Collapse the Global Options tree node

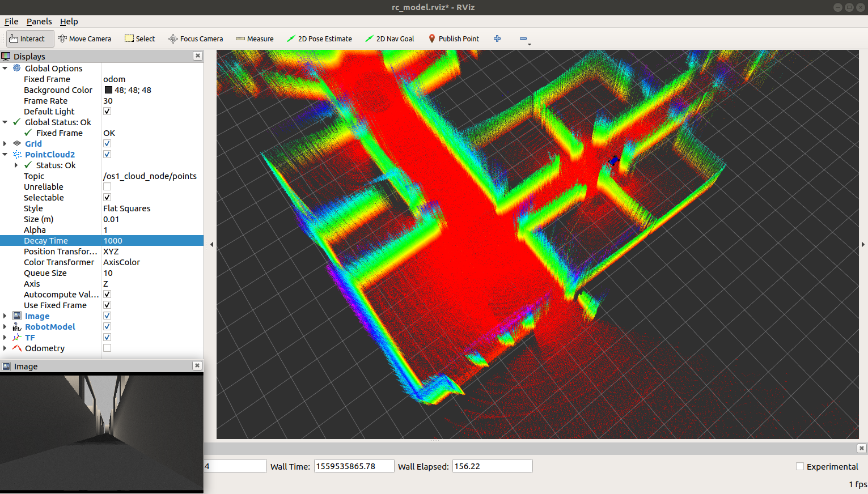click(5, 68)
